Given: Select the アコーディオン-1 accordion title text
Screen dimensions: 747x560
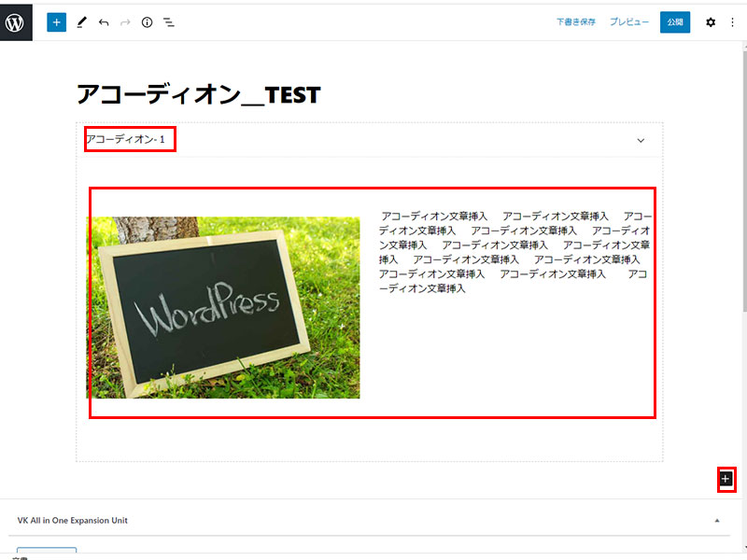Looking at the screenshot, I should click(126, 140).
